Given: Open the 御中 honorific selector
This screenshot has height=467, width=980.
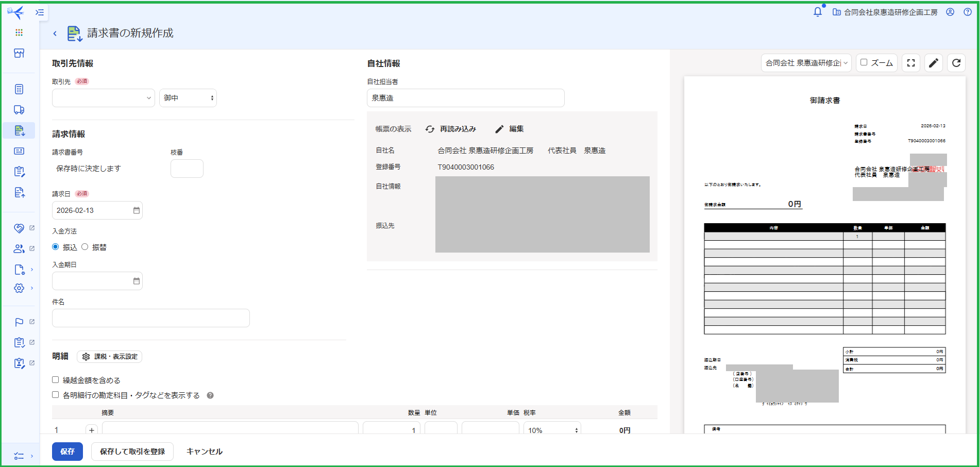Looking at the screenshot, I should tap(188, 98).
